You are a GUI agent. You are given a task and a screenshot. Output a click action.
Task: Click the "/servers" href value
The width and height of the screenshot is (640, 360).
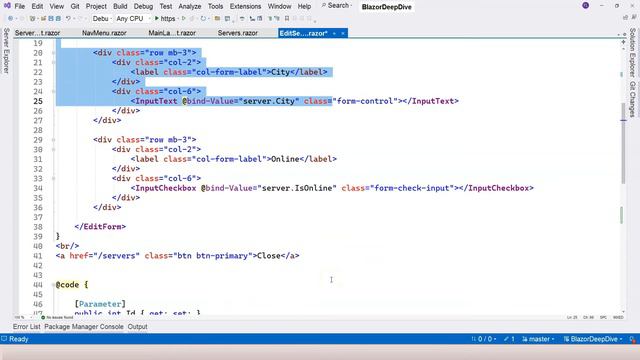(116, 256)
